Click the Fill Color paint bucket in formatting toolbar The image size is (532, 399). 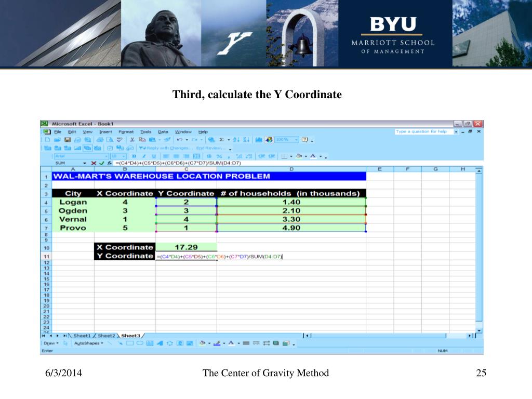click(x=299, y=156)
